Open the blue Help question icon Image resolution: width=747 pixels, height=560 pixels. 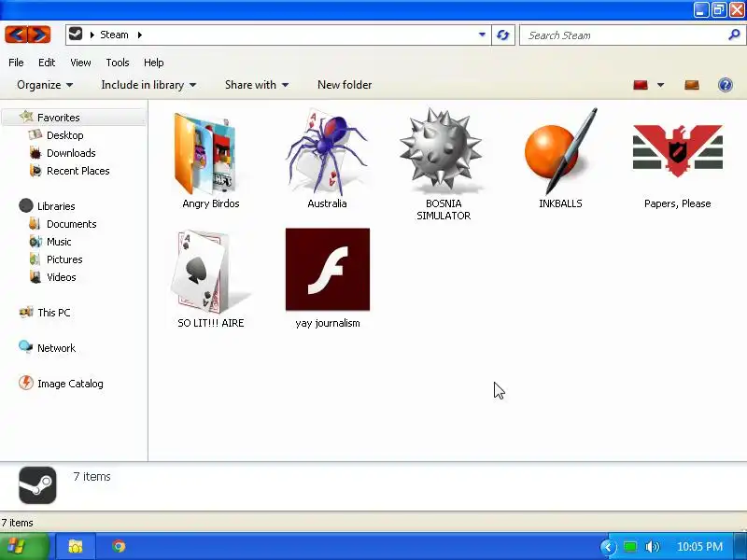[726, 85]
